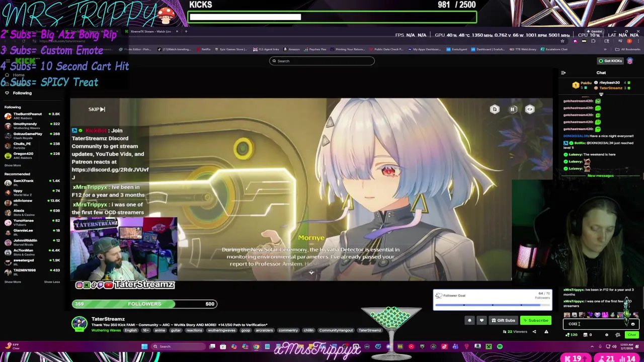Image resolution: width=644 pixels, height=362 pixels.
Task: Click the Follower Goal progress bar
Action: coord(493,305)
